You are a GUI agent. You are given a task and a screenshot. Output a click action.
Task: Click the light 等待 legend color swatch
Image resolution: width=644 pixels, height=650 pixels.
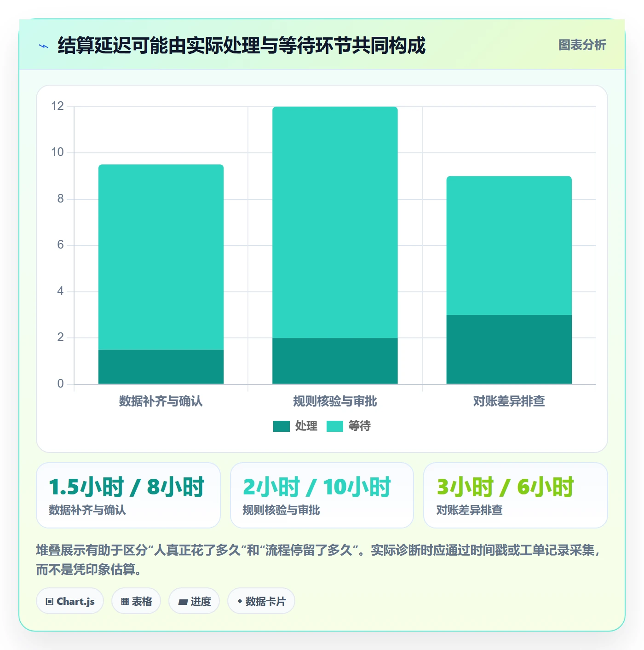click(335, 426)
